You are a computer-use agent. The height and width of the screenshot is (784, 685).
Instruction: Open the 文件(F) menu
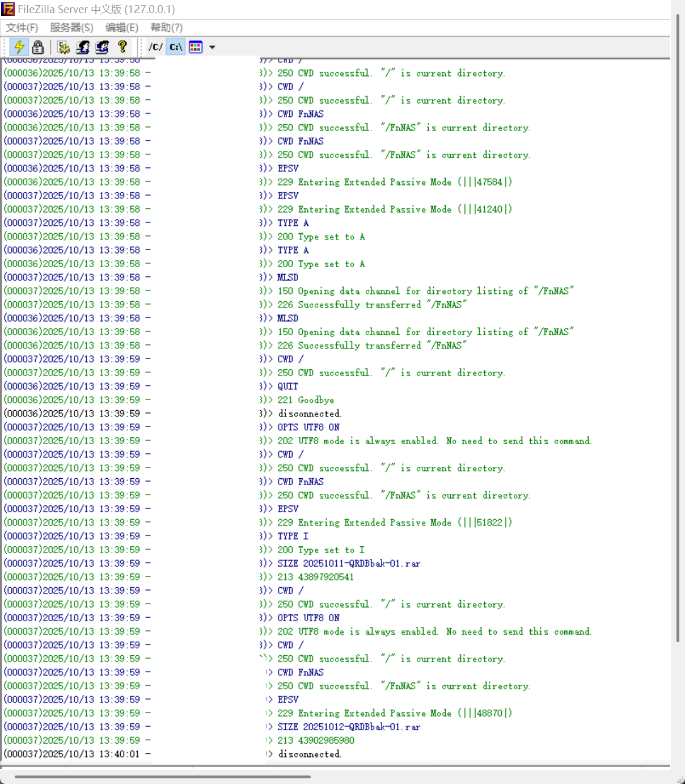pyautogui.click(x=22, y=28)
